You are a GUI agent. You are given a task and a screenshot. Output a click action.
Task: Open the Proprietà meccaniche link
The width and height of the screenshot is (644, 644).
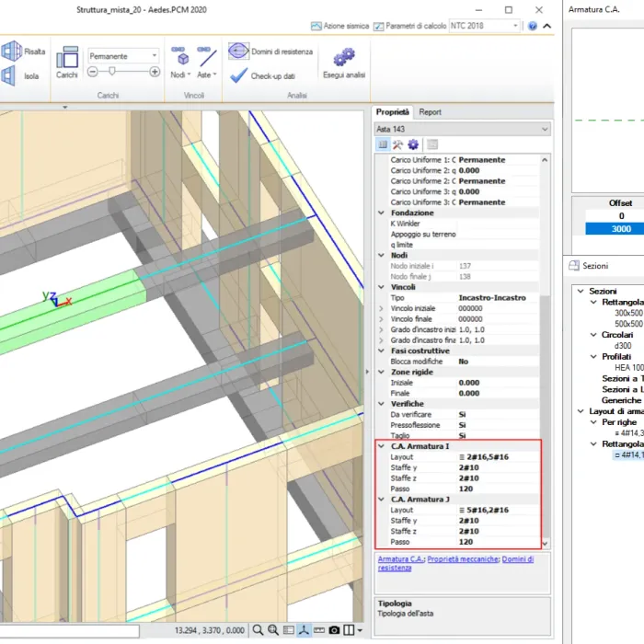[x=463, y=559]
